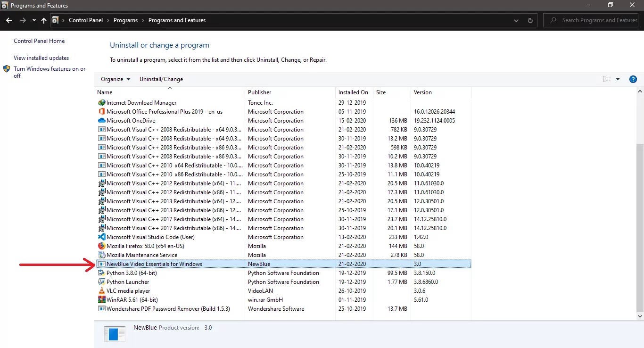Image resolution: width=644 pixels, height=348 pixels.
Task: Sort by the Version column header
Action: tap(441, 92)
